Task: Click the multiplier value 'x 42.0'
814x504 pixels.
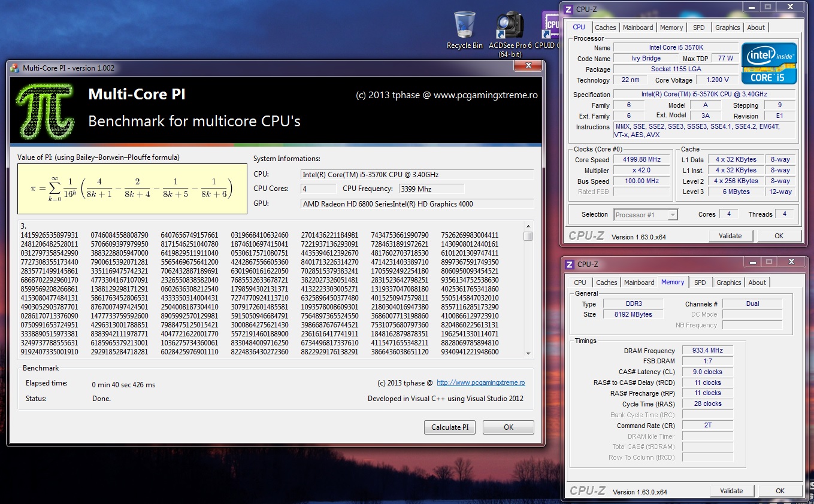Action: click(x=641, y=171)
